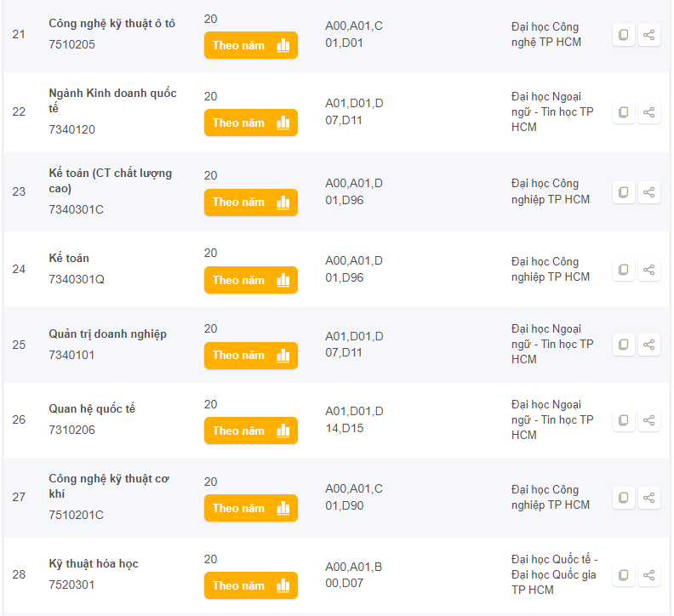Viewport: 674px width, 616px height.
Task: Copy row 21 Công nghệ kỹ thuật ô tô
Action: pos(623,35)
